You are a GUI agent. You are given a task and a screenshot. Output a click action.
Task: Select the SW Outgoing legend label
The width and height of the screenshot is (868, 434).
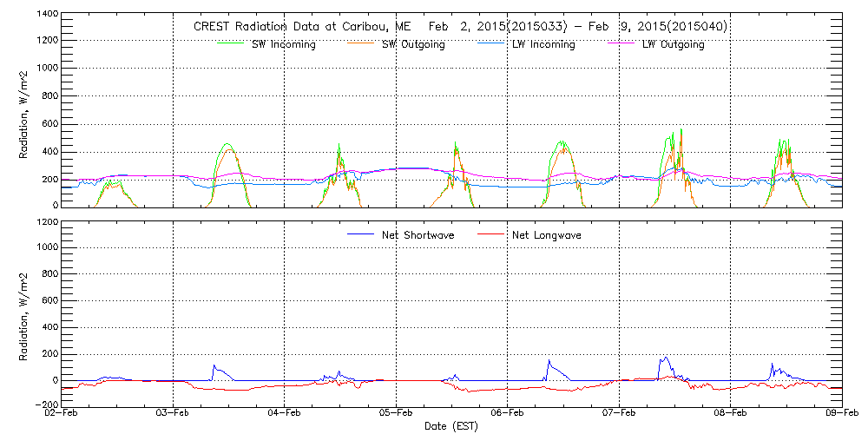[x=413, y=45]
